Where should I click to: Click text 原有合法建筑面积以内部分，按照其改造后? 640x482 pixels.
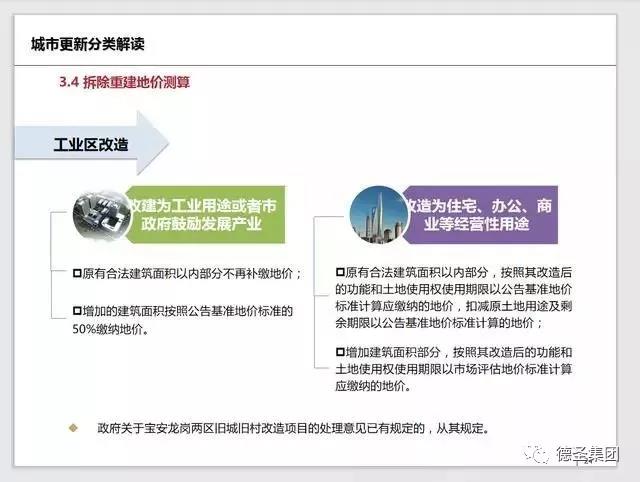point(459,273)
